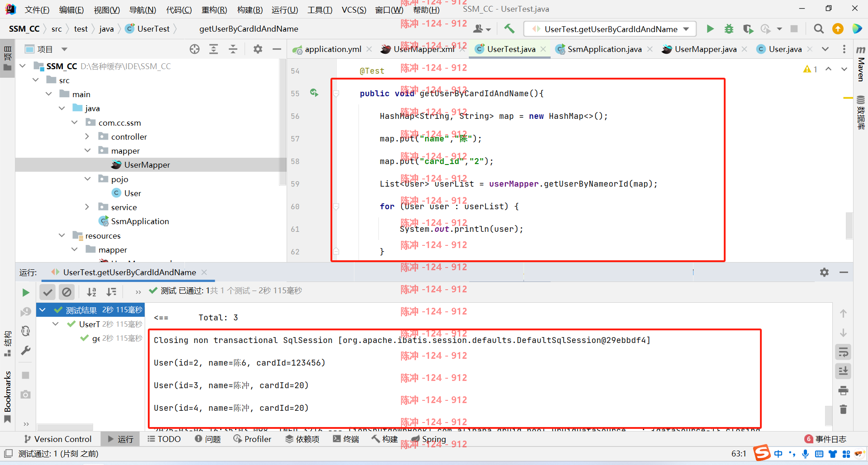Click cursor position 63:1 in status bar
Image resolution: width=868 pixels, height=465 pixels.
tap(739, 454)
